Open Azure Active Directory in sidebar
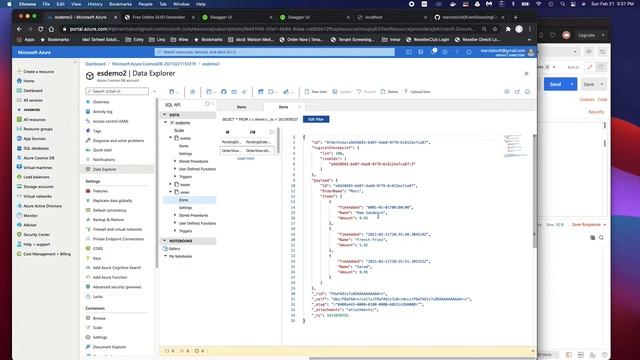The image size is (640, 360). 39,206
